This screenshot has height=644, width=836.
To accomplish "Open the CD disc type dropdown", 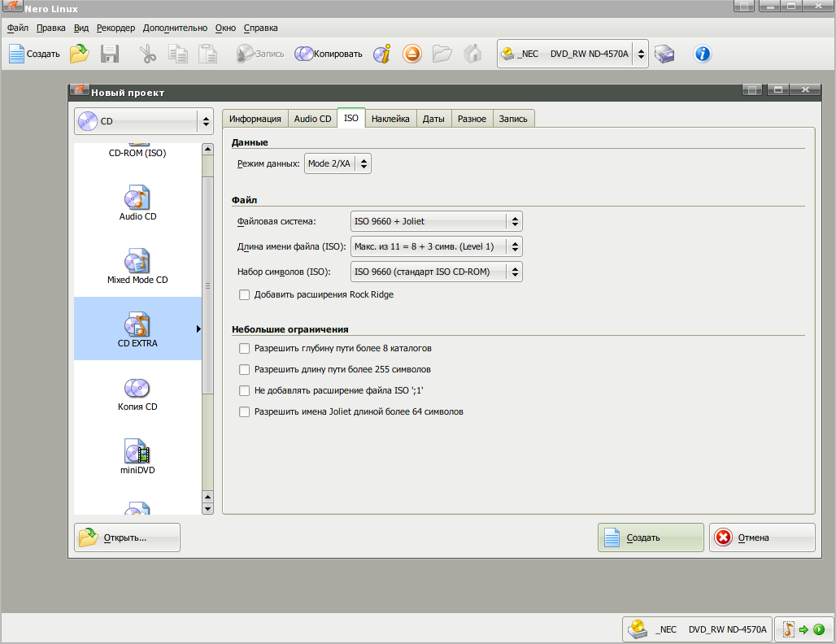I will point(144,121).
